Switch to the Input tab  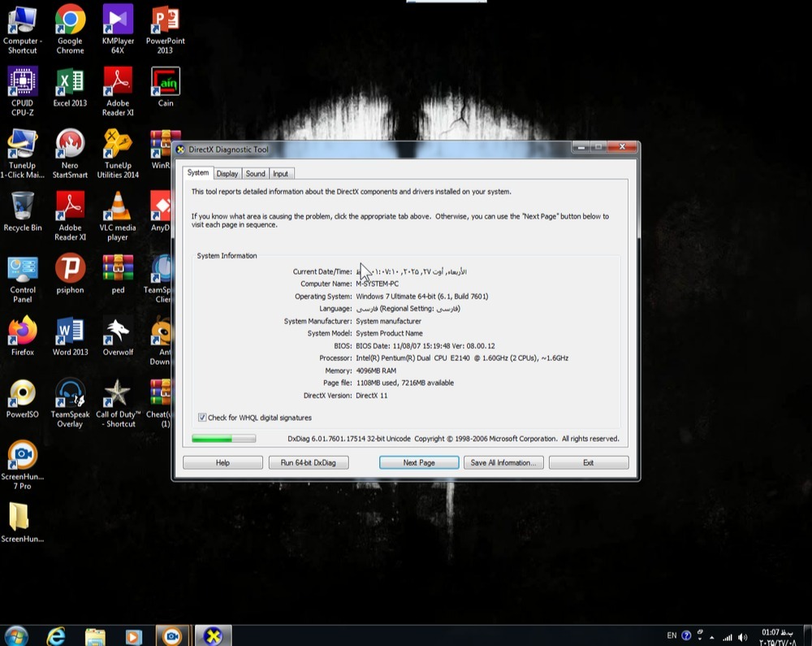click(x=281, y=174)
